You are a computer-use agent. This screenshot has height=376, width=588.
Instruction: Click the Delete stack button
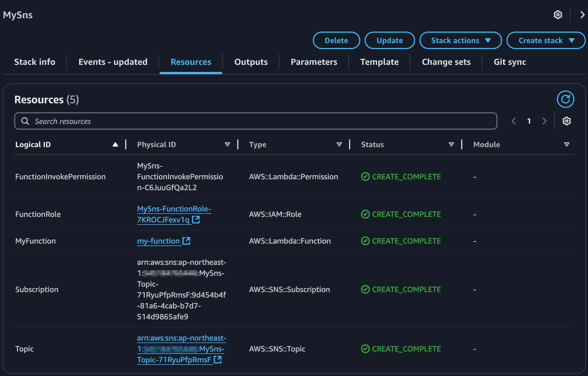pyautogui.click(x=336, y=40)
